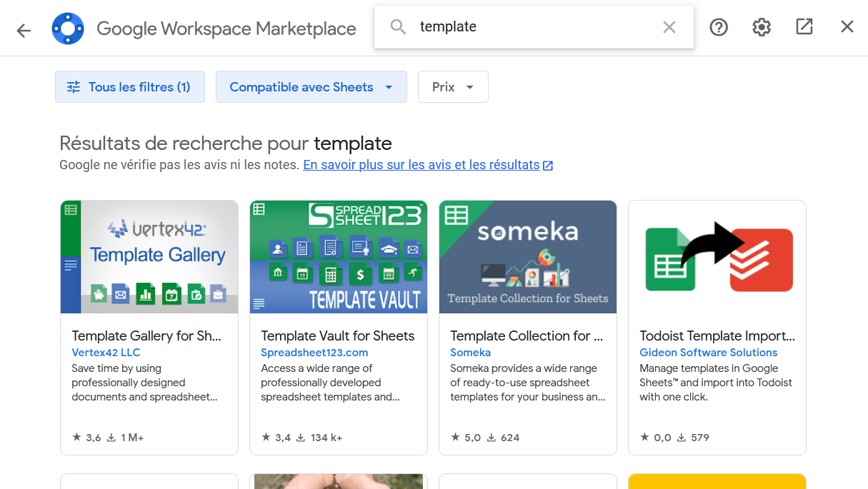Open Tous les filtres (1) button
Screen dimensions: 868x489
tap(130, 87)
